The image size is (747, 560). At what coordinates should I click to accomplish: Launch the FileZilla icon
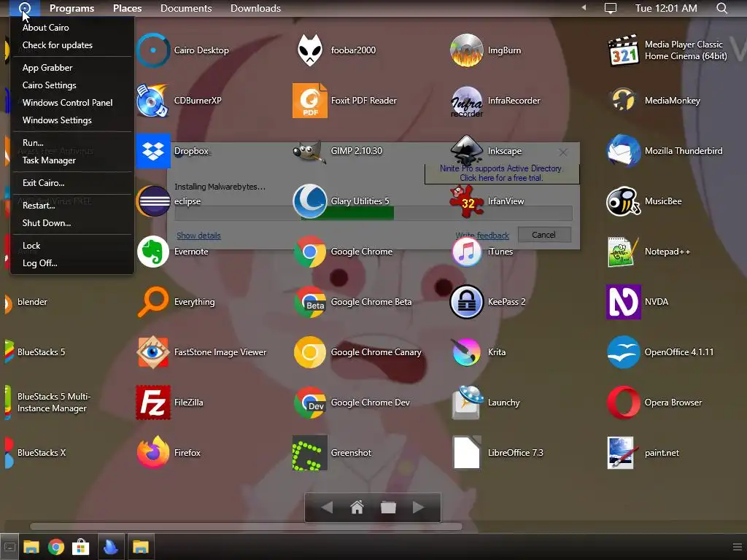[x=153, y=402]
